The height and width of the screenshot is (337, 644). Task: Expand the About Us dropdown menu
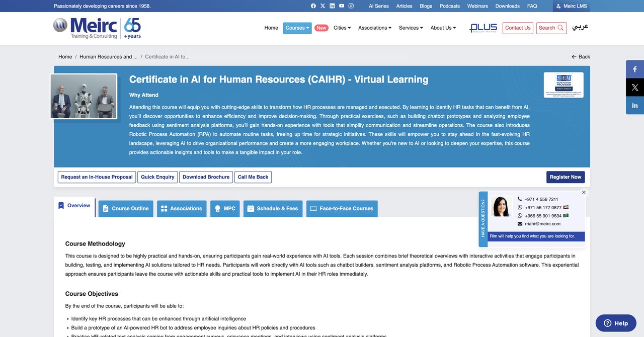click(x=443, y=28)
